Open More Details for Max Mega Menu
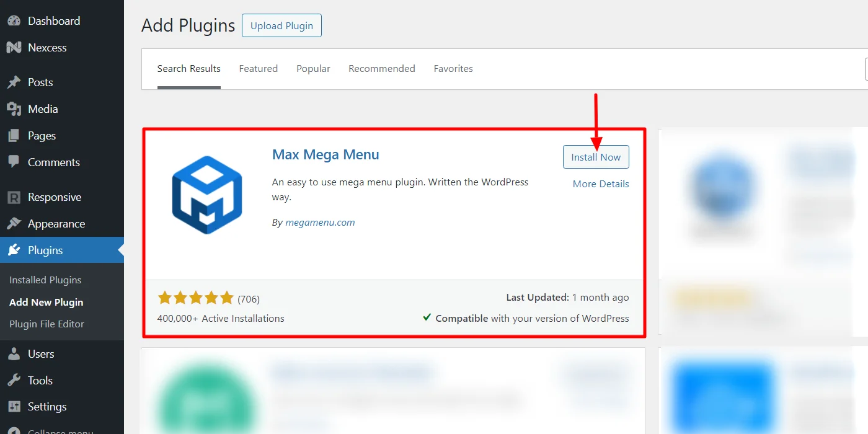The image size is (868, 434). (601, 184)
